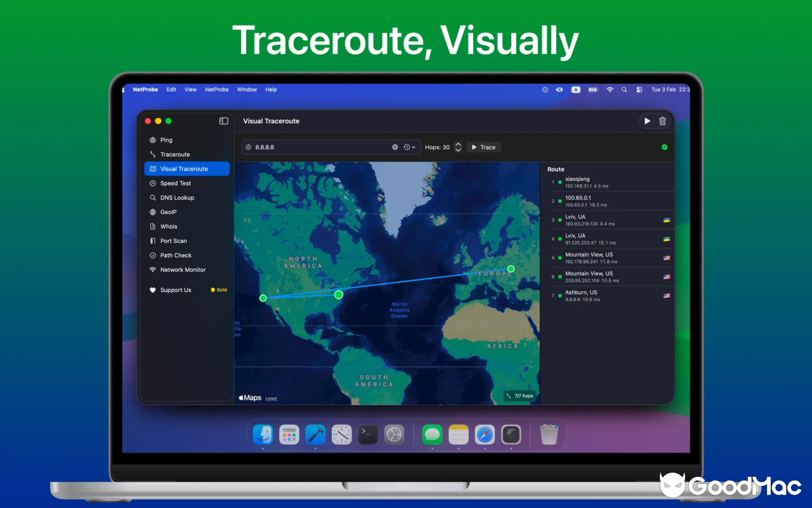
Task: Open Terminal from the Dock
Action: click(368, 434)
